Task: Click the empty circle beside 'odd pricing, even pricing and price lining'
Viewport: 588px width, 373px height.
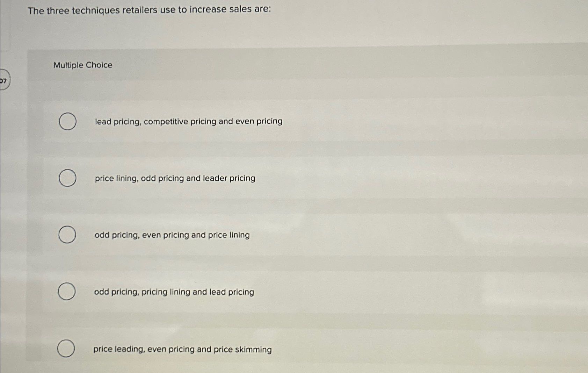Action: [67, 235]
